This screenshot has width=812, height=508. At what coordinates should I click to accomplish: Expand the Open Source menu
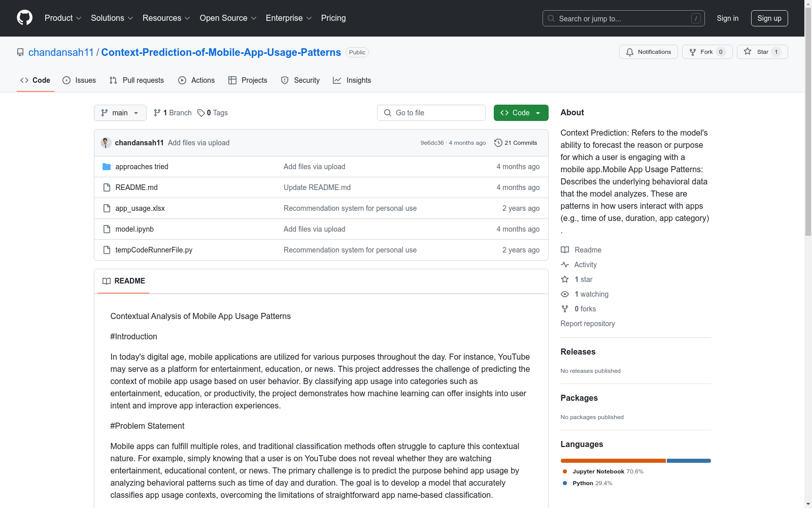[x=228, y=18]
